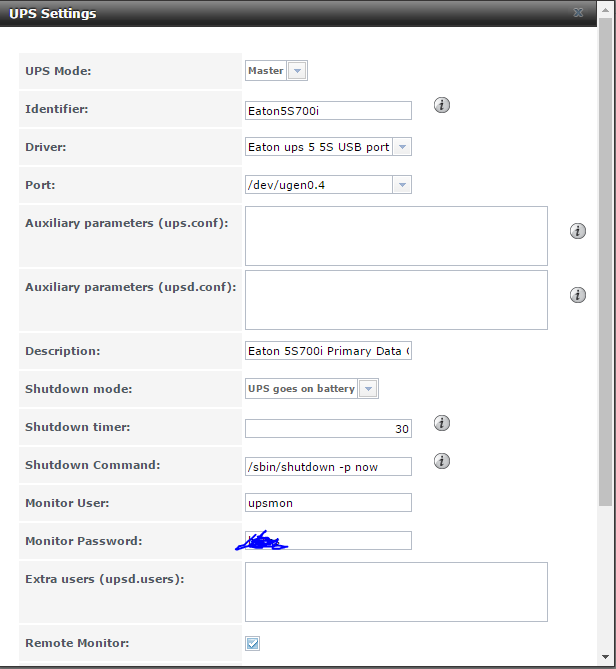Click the Shutdown Command input
The height and width of the screenshot is (669, 616).
pyautogui.click(x=328, y=467)
